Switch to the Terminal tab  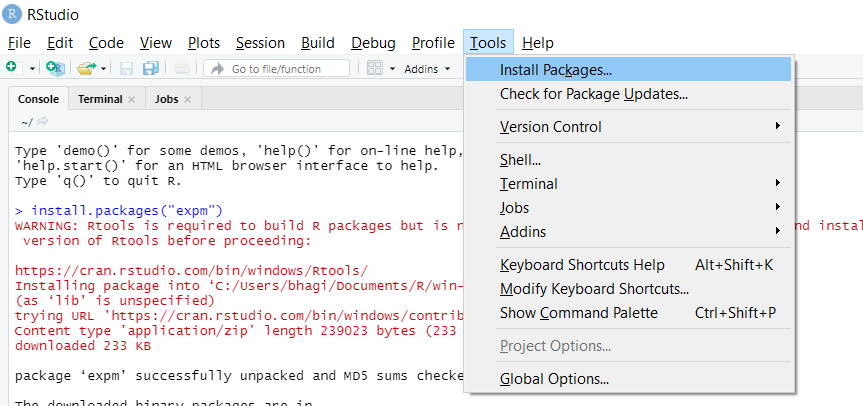(99, 99)
